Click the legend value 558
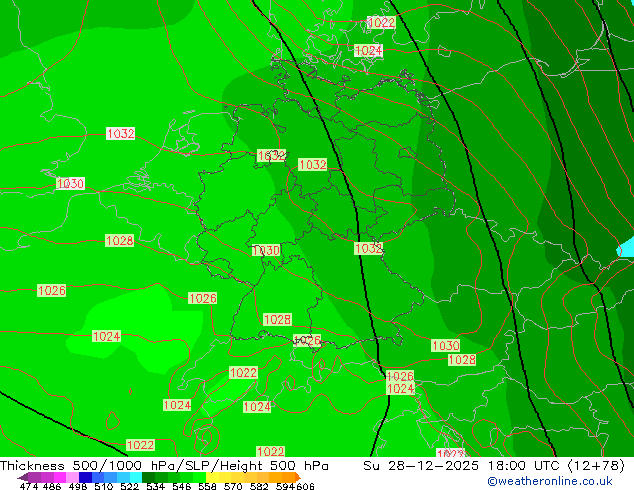Image resolution: width=634 pixels, height=490 pixels. pos(207,486)
